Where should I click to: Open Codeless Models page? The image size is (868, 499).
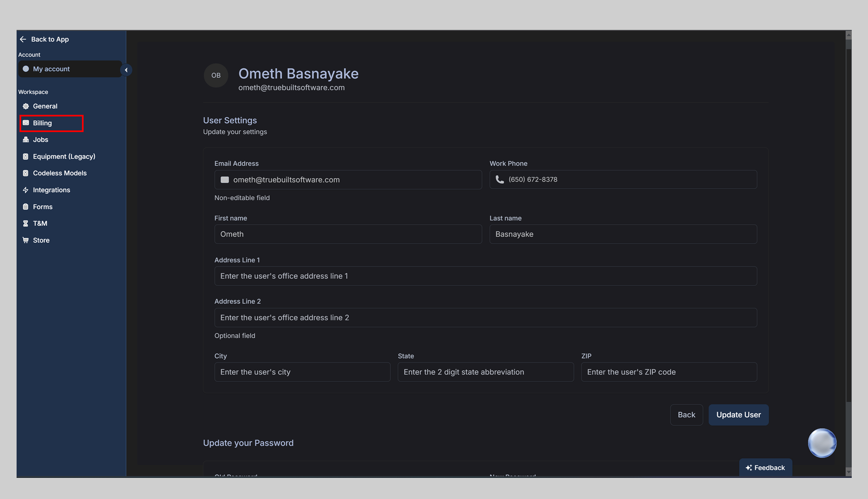pyautogui.click(x=60, y=173)
